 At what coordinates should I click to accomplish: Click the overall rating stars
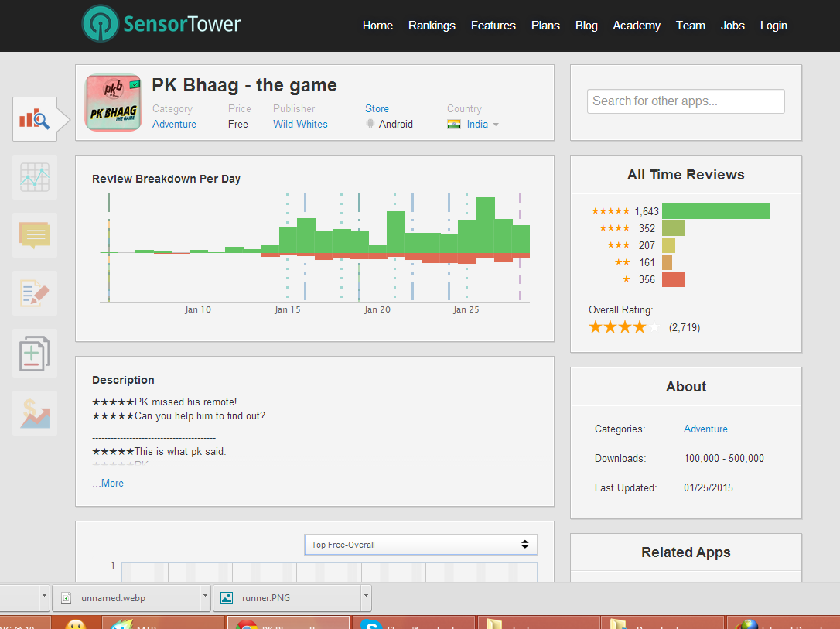pyautogui.click(x=624, y=327)
